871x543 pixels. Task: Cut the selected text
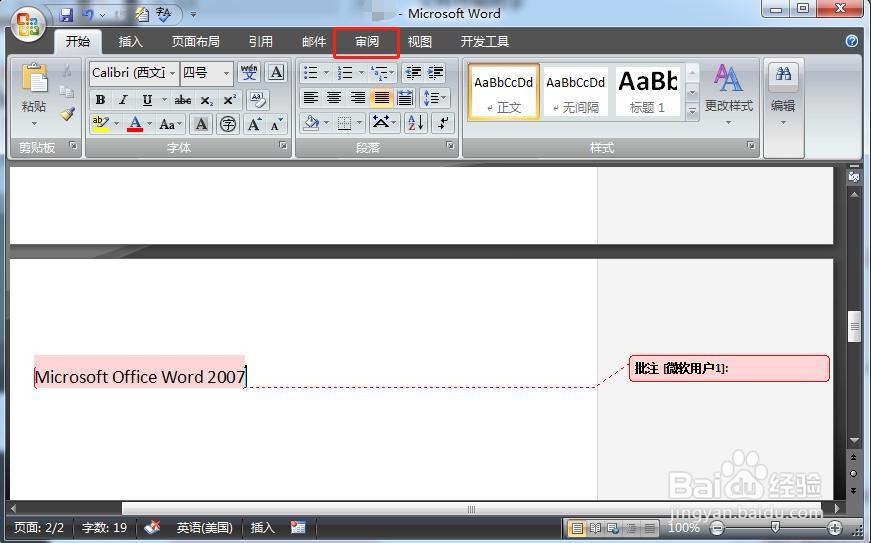pos(67,71)
